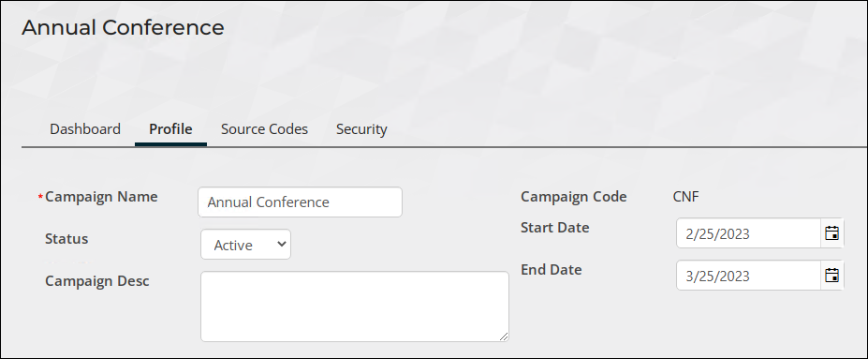Click the Campaign Name label
868x359 pixels.
tap(101, 197)
